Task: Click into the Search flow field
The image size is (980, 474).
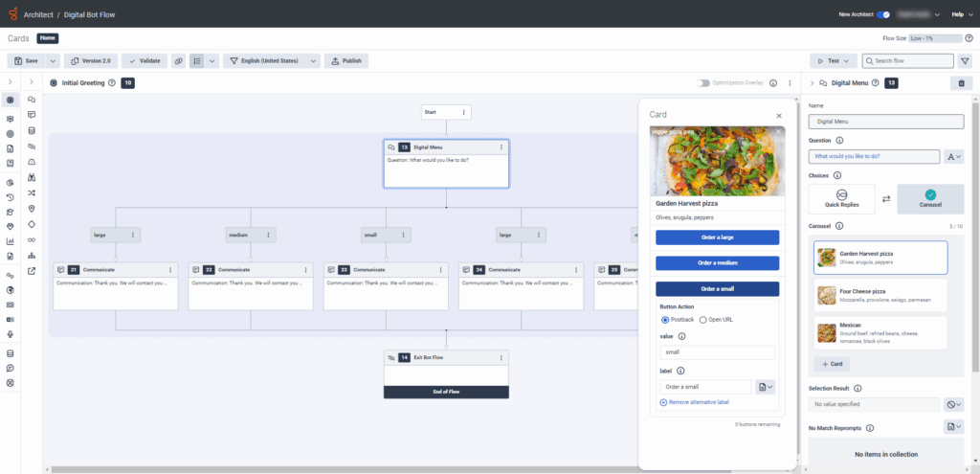Action: [x=908, y=61]
